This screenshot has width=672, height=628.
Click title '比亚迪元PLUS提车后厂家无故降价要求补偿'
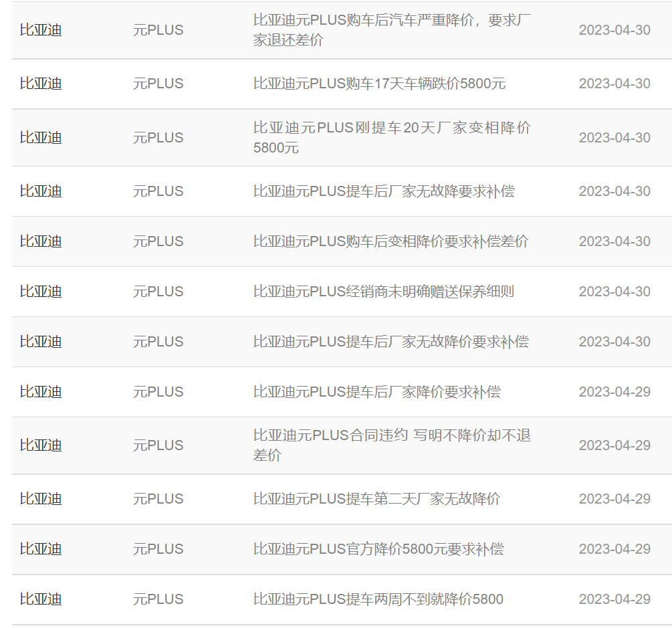coord(391,342)
